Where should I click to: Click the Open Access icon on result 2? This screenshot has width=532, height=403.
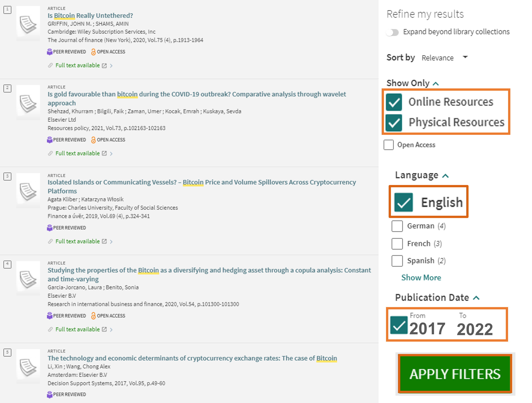93,140
